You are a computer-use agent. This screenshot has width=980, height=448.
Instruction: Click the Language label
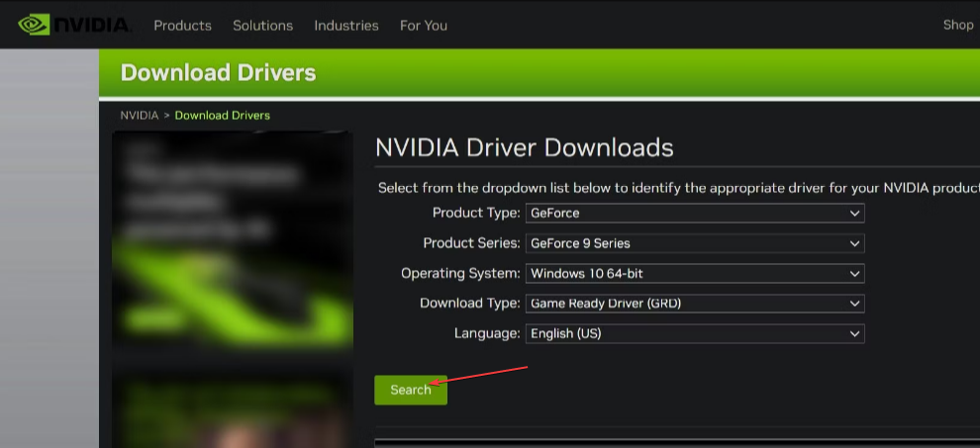coord(487,333)
